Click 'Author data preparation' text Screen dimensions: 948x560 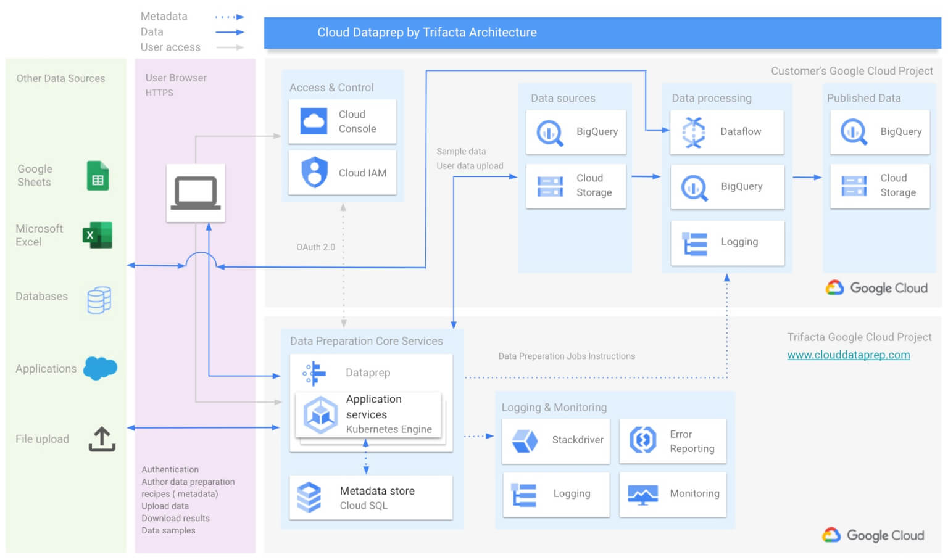point(188,482)
